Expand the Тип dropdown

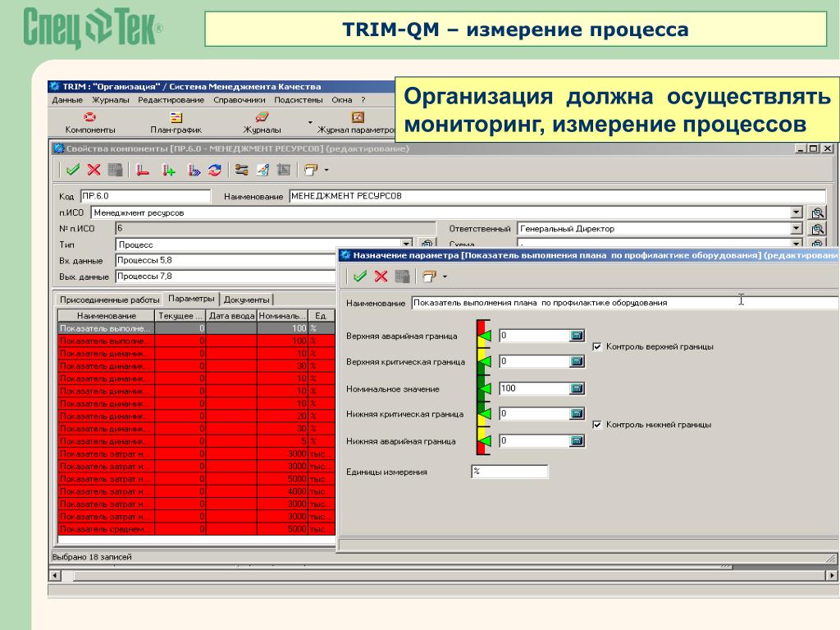(407, 244)
